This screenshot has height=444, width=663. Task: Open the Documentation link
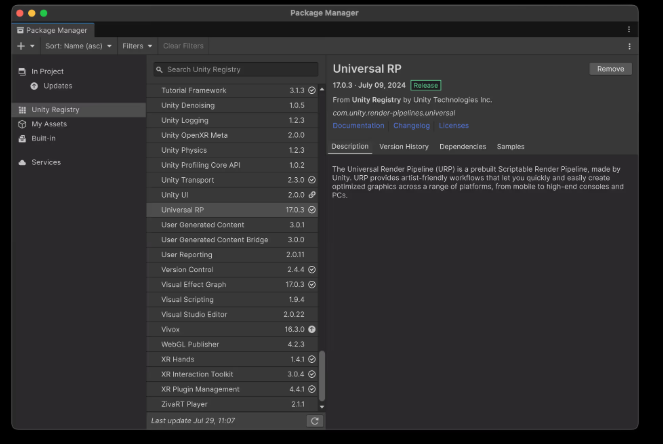358,126
